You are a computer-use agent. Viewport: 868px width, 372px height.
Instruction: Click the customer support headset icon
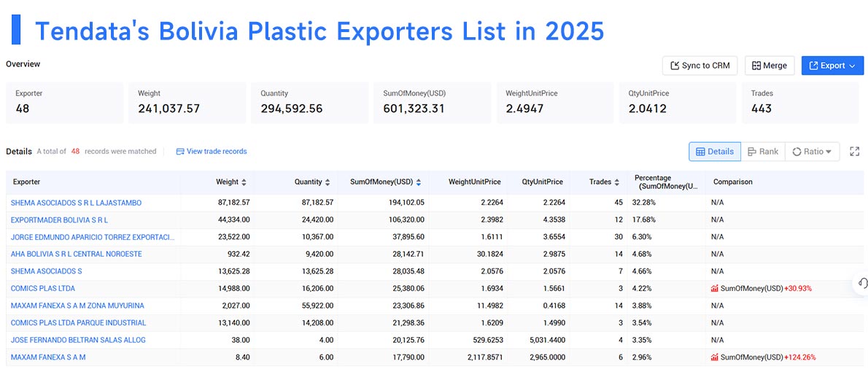tap(861, 284)
